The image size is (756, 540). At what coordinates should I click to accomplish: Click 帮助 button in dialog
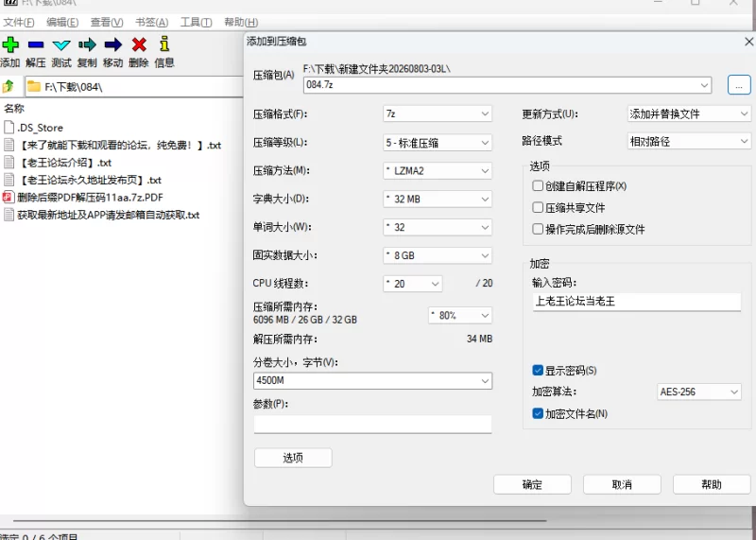(x=712, y=484)
